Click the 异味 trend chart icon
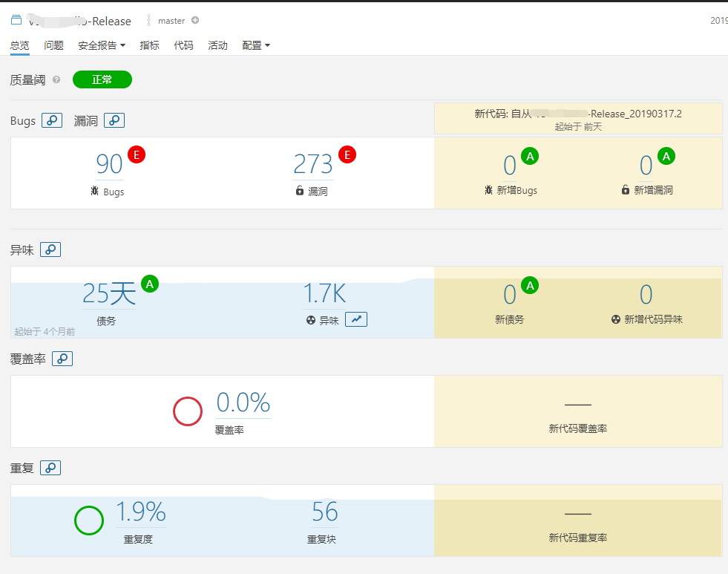Viewport: 728px width, 574px height. pos(356,319)
